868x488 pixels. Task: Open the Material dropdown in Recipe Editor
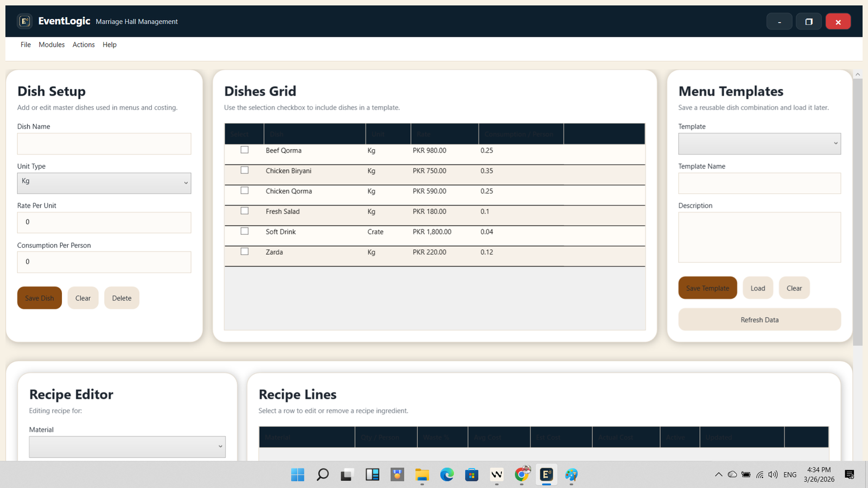126,446
